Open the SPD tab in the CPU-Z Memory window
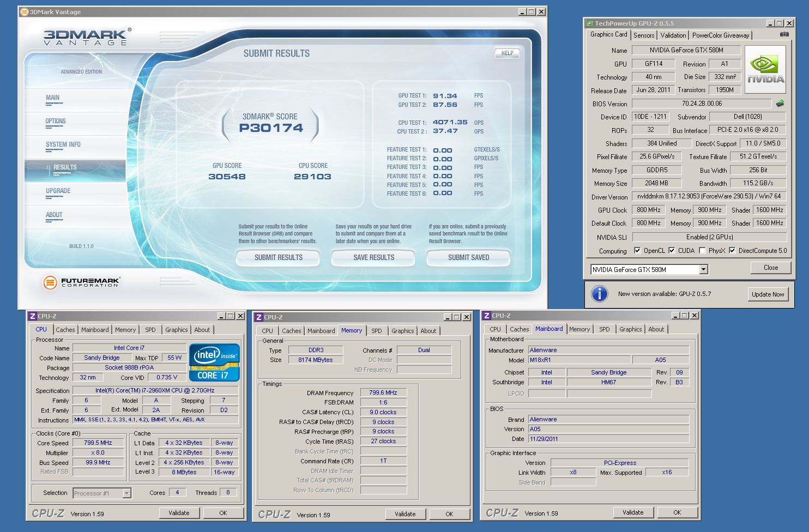This screenshot has width=809, height=532. [377, 331]
